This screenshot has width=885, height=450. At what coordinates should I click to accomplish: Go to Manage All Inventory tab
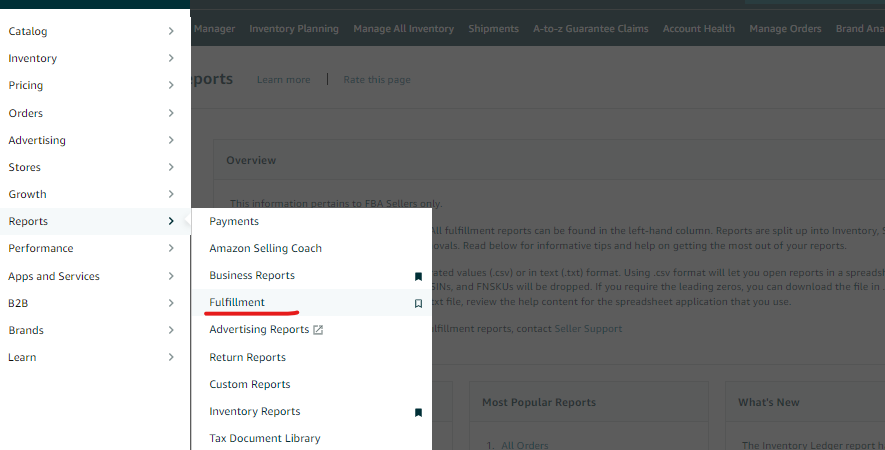tap(404, 29)
